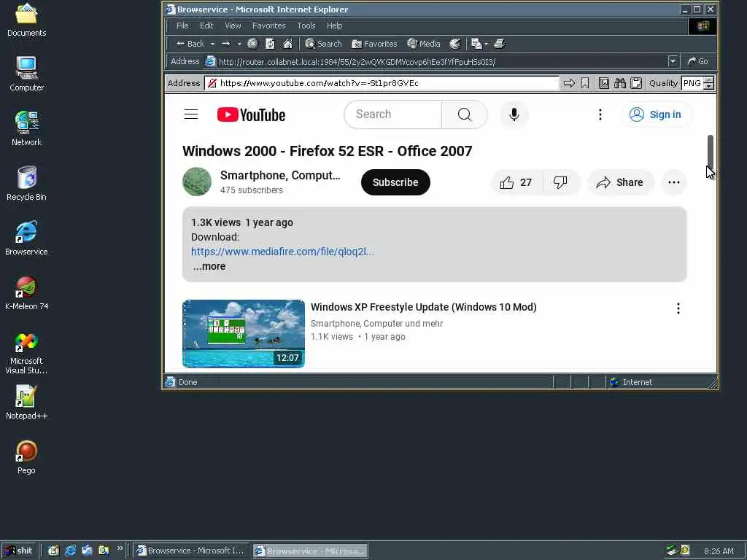The image size is (747, 560).
Task: Dislike the video with thumbs down
Action: 561,182
